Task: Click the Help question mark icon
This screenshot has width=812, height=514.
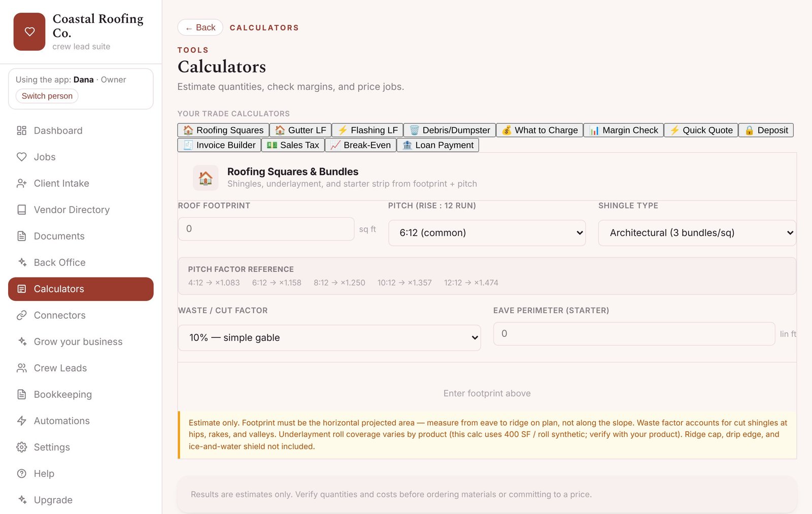Action: [x=21, y=473]
